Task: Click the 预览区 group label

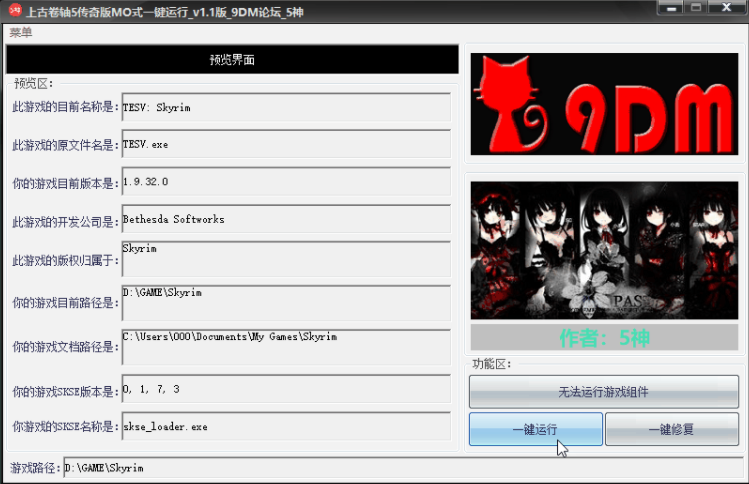Action: coord(33,84)
